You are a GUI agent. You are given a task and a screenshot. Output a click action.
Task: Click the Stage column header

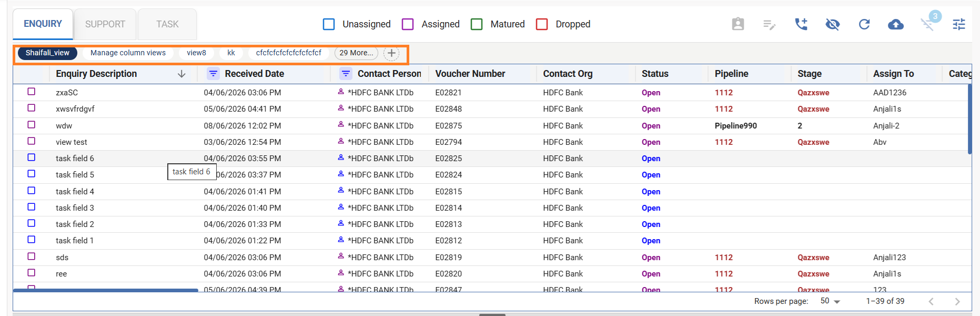tap(809, 74)
